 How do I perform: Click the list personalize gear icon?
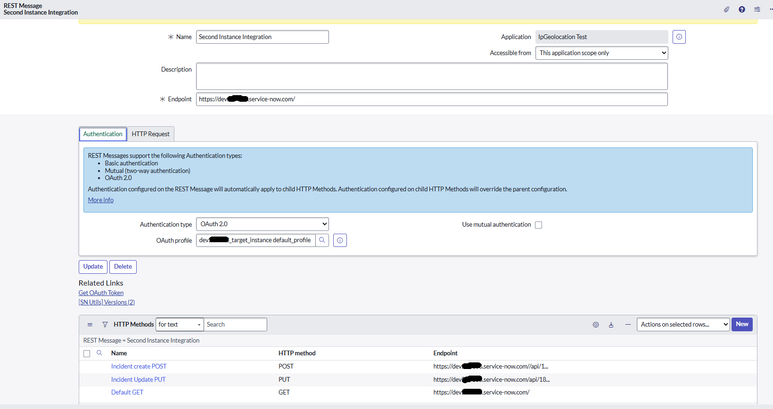click(x=595, y=325)
